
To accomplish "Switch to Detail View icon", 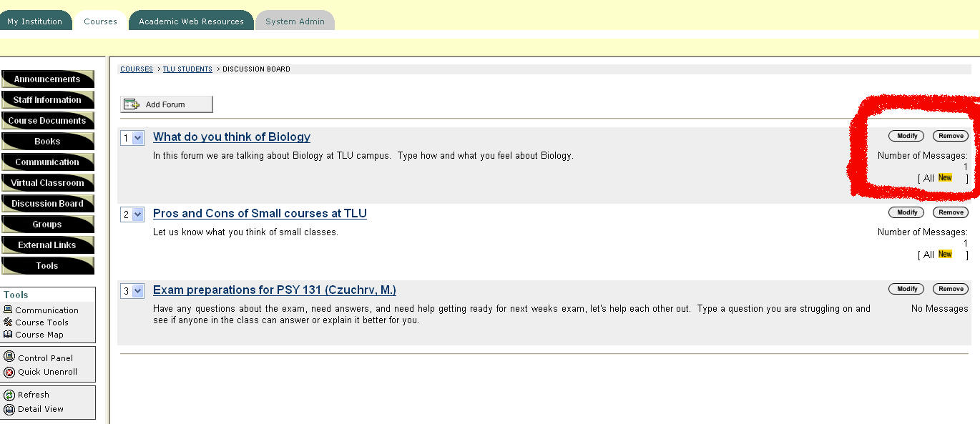I will [x=9, y=409].
